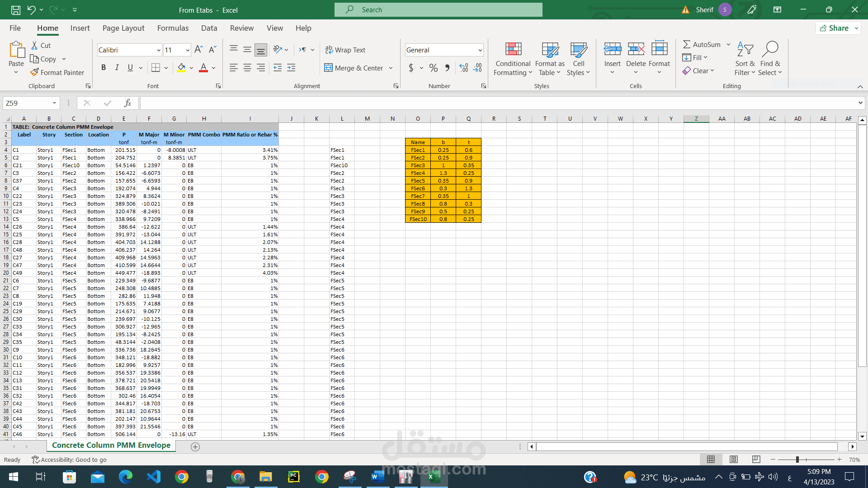Switch to Page Break Preview view
The width and height of the screenshot is (868, 488).
pos(756,460)
